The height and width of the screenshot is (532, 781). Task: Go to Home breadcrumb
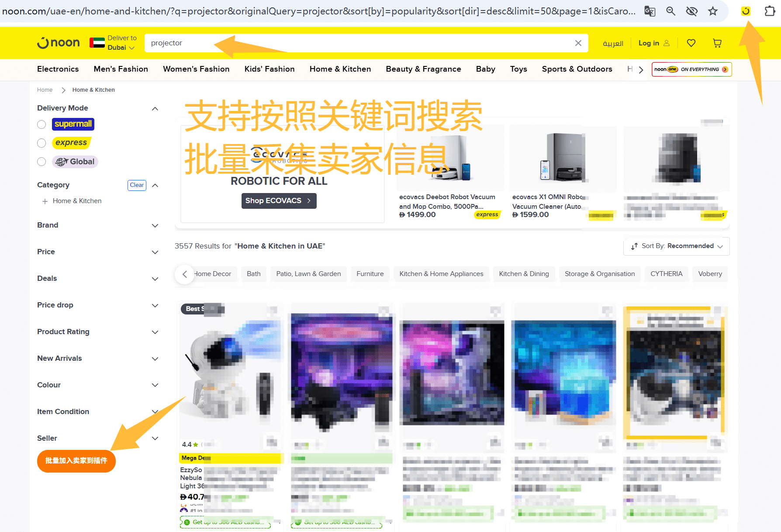click(x=45, y=90)
